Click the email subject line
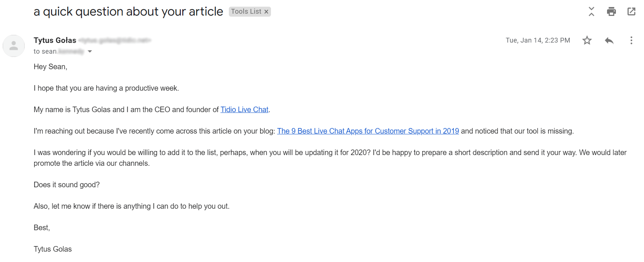This screenshot has height=262, width=644. (x=128, y=11)
